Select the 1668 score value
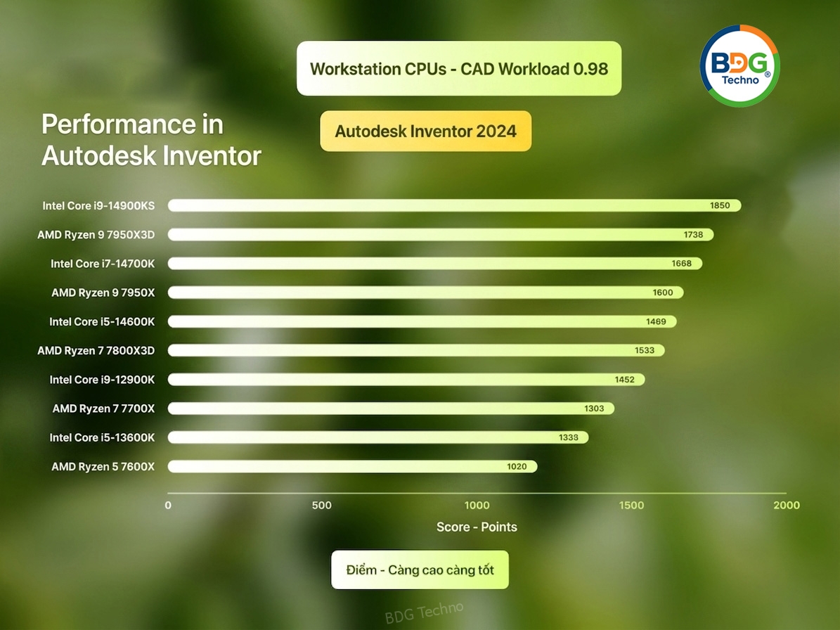 click(x=681, y=264)
